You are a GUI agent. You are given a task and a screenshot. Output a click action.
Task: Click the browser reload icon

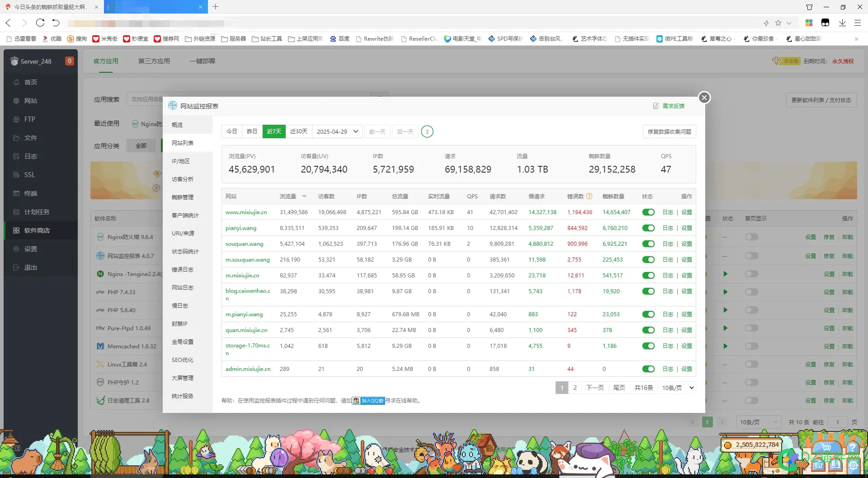pyautogui.click(x=40, y=23)
